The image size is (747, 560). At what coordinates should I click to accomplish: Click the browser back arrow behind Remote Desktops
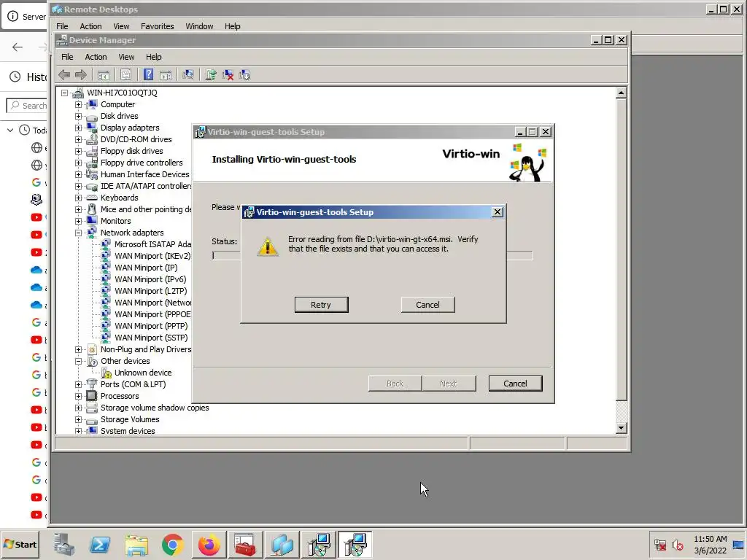(18, 47)
